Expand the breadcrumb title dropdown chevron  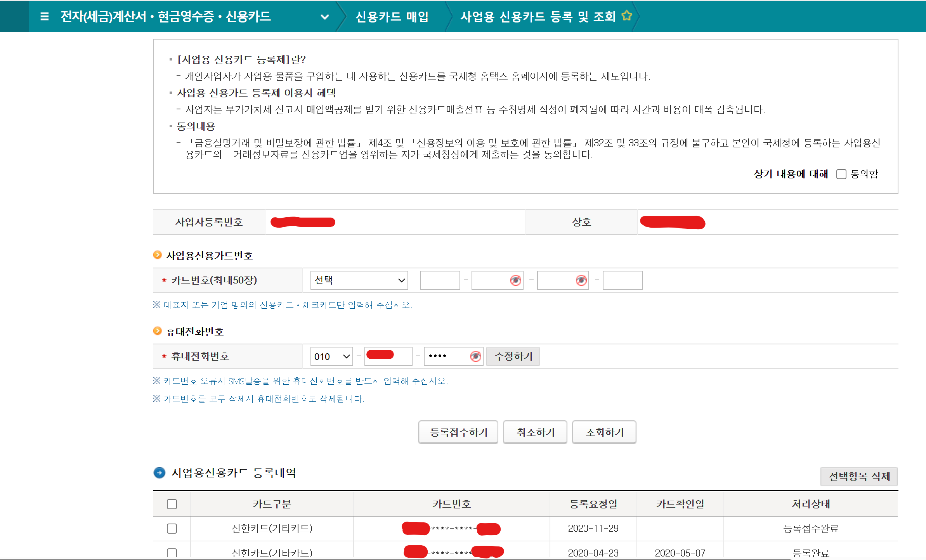pos(324,17)
